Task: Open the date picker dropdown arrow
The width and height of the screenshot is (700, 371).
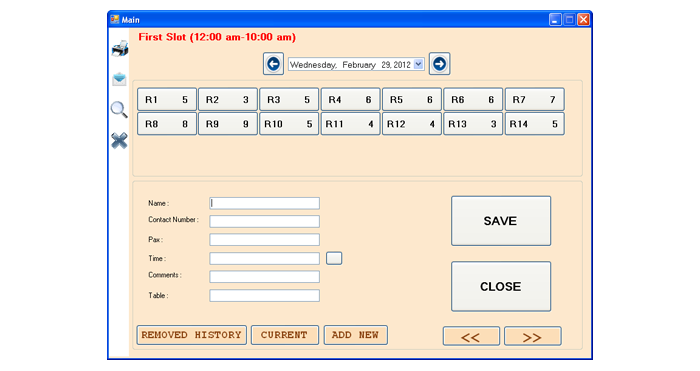Action: coord(418,64)
